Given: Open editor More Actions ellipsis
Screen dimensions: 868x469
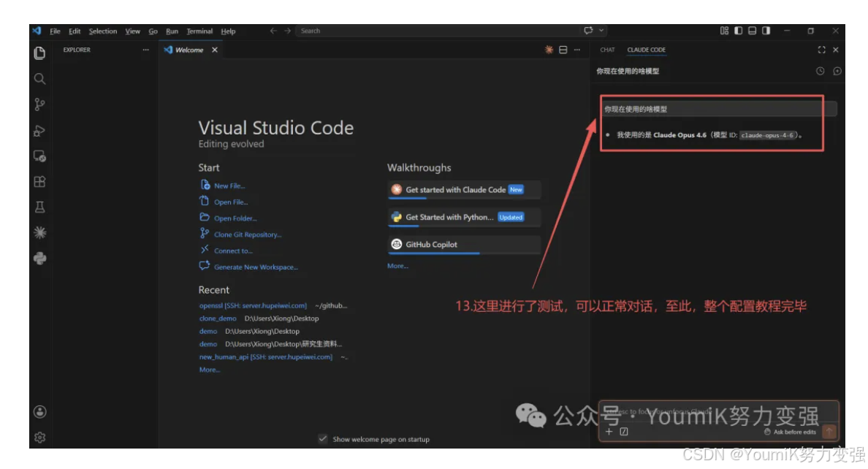Looking at the screenshot, I should 576,50.
